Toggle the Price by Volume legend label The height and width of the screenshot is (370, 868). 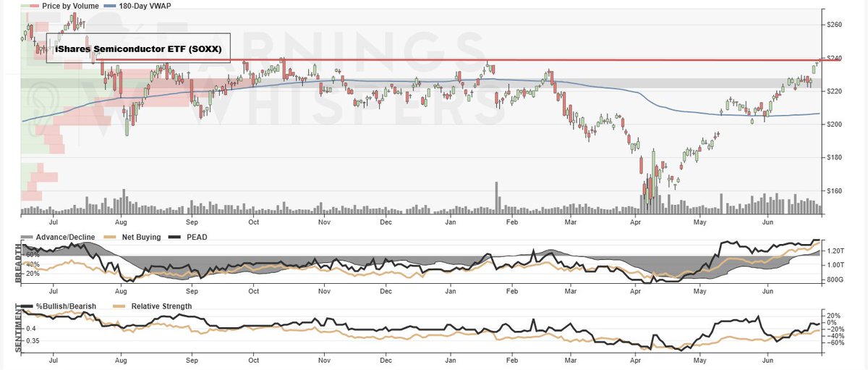click(70, 5)
